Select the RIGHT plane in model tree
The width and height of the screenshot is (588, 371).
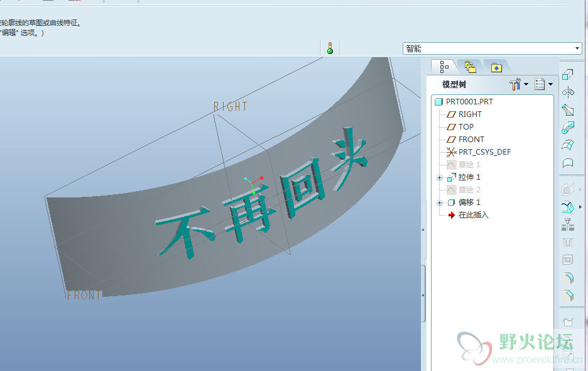470,114
